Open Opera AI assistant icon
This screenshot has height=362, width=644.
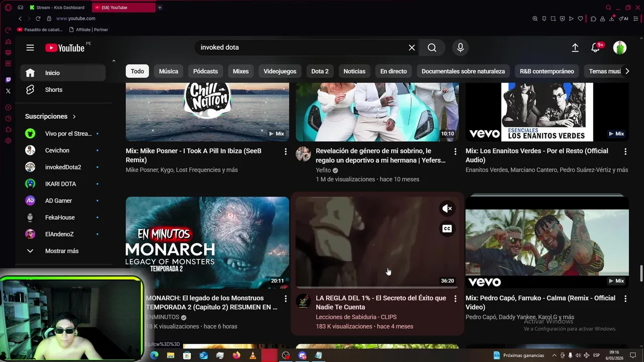[624, 19]
